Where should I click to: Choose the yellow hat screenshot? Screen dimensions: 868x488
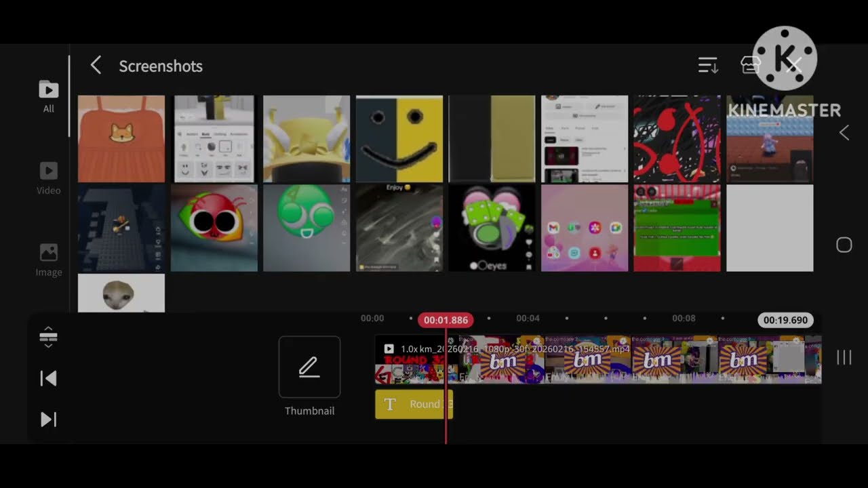307,139
